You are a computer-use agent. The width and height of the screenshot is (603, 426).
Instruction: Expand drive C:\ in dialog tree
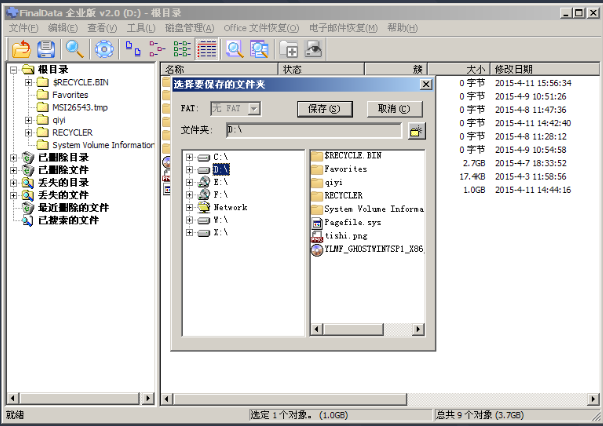coord(189,157)
